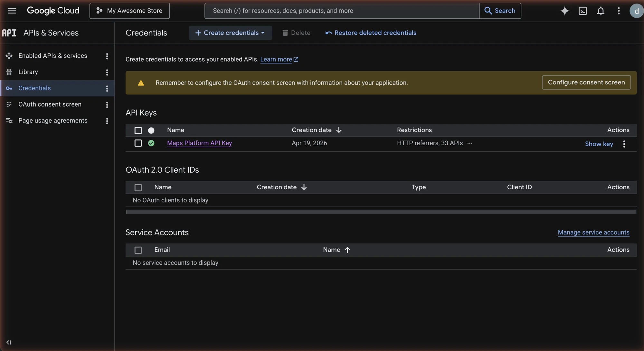This screenshot has width=644, height=351.
Task: Click the OAuth table horizontal scrollbar
Action: (x=381, y=212)
